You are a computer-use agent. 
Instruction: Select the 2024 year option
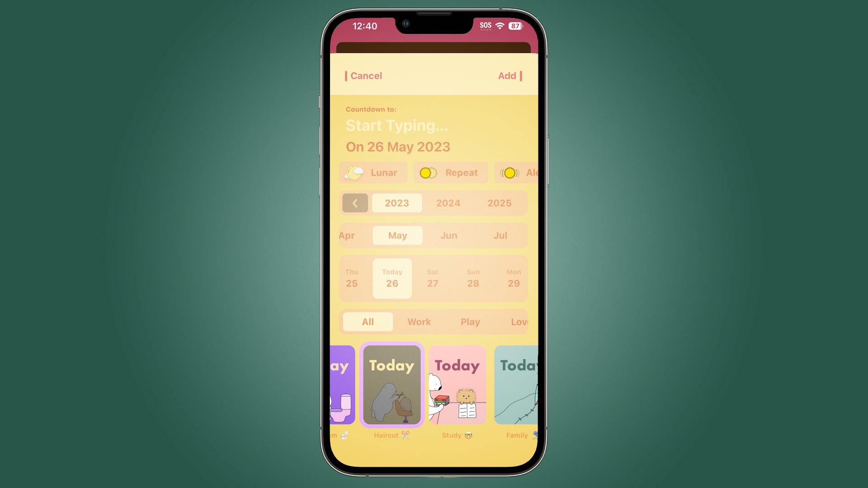[x=448, y=202]
